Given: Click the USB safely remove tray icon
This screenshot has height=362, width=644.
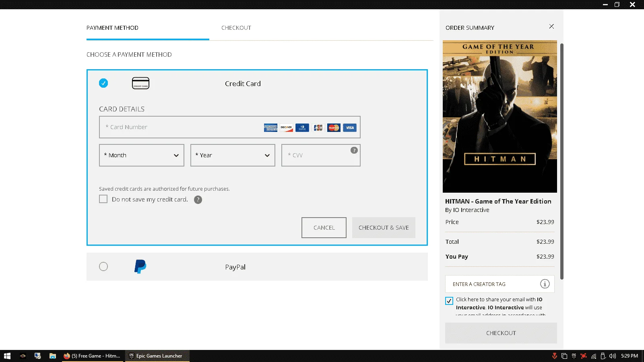Looking at the screenshot, I should coord(603,356).
